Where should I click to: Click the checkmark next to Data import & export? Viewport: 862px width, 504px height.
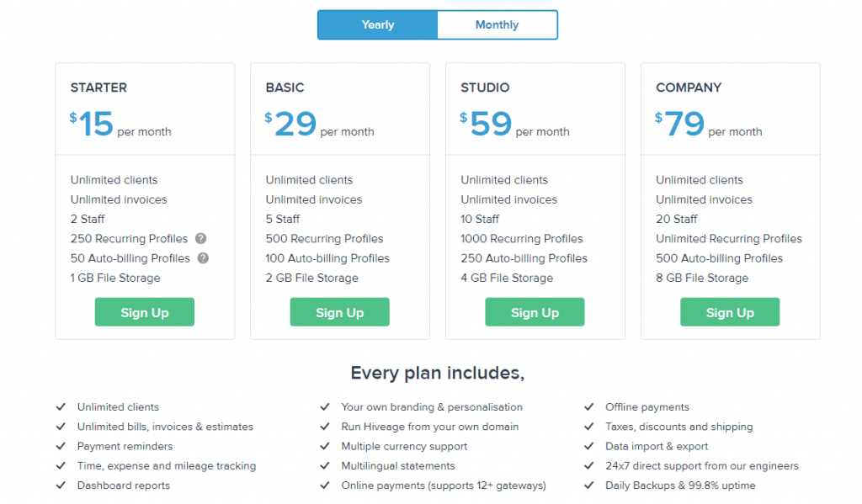click(589, 446)
